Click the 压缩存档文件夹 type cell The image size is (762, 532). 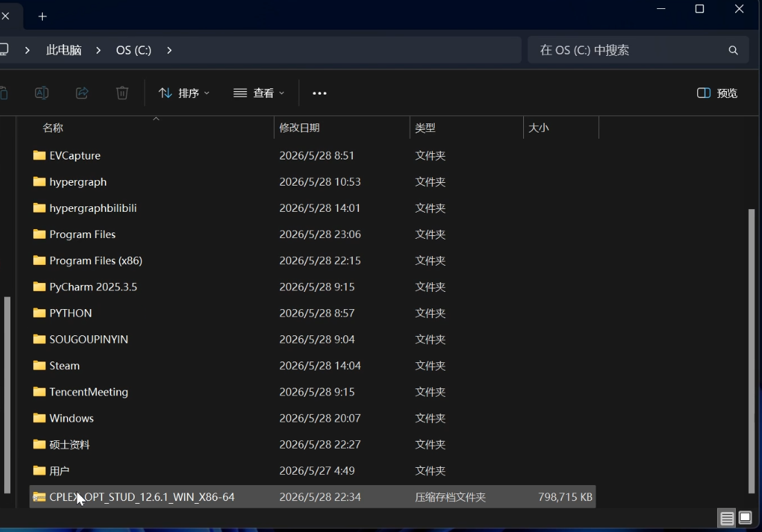(450, 497)
